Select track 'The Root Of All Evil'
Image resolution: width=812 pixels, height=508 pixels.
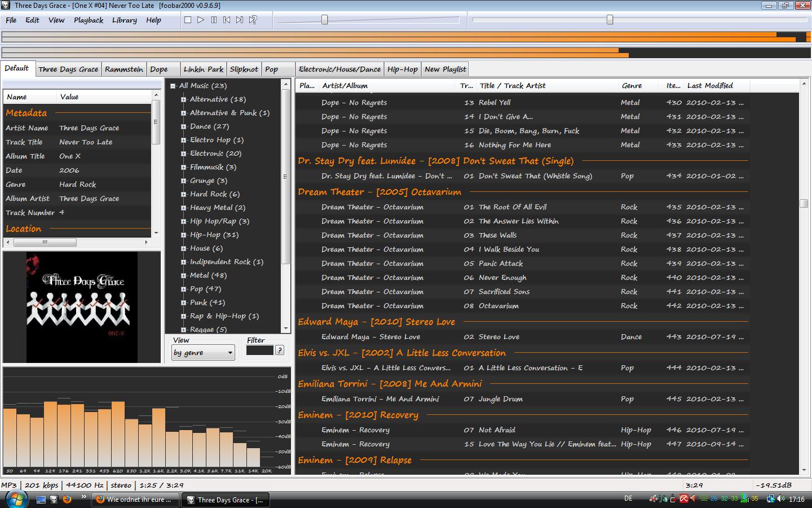pos(523,207)
